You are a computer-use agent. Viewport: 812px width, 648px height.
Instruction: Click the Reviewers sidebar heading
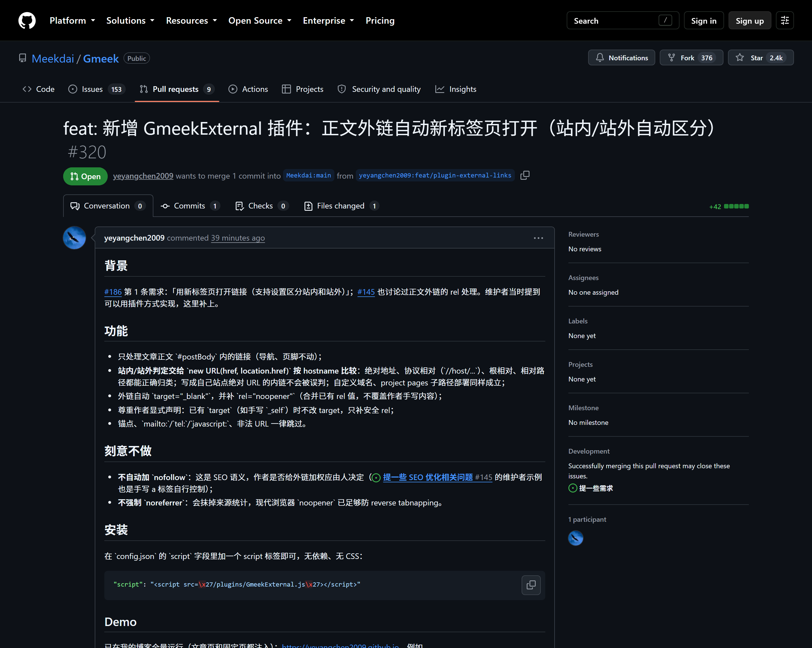(583, 234)
